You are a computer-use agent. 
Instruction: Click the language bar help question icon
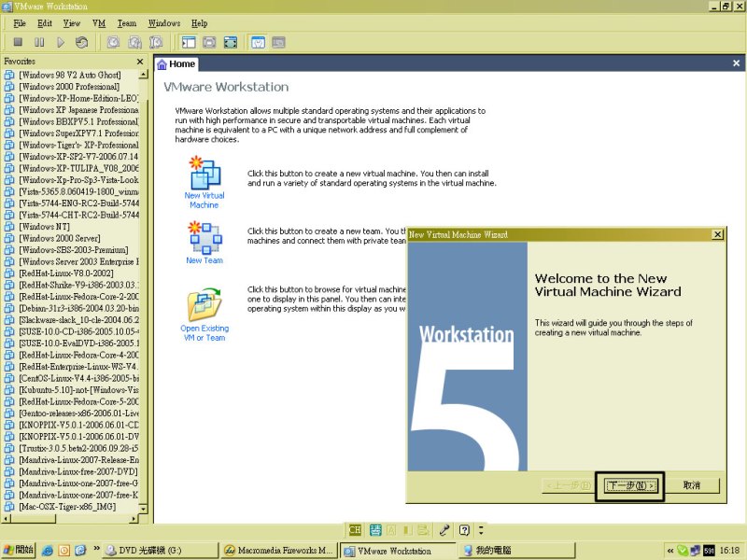pos(464,530)
